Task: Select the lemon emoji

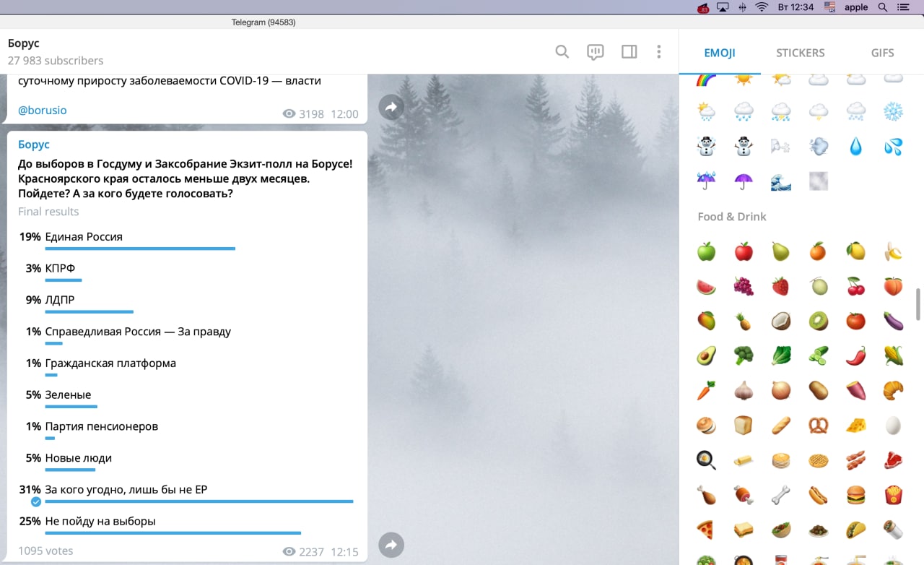Action: pos(855,251)
